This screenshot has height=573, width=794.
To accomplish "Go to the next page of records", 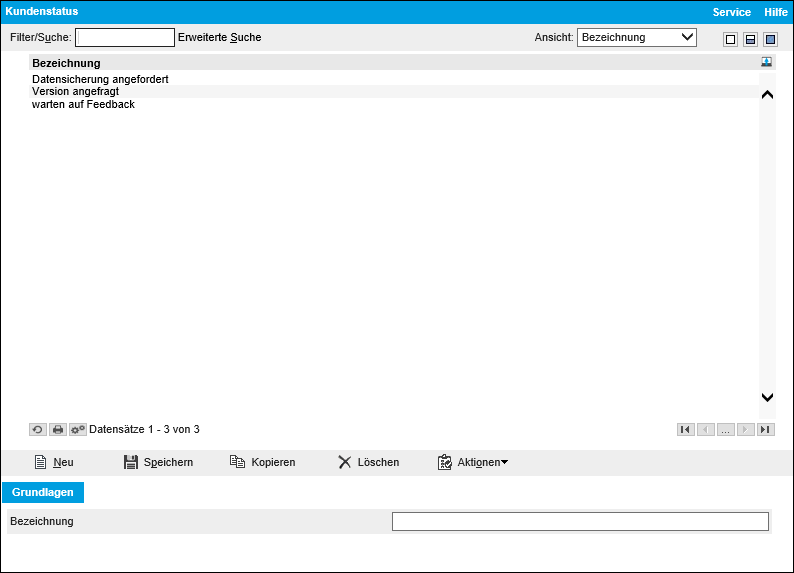I will [746, 430].
